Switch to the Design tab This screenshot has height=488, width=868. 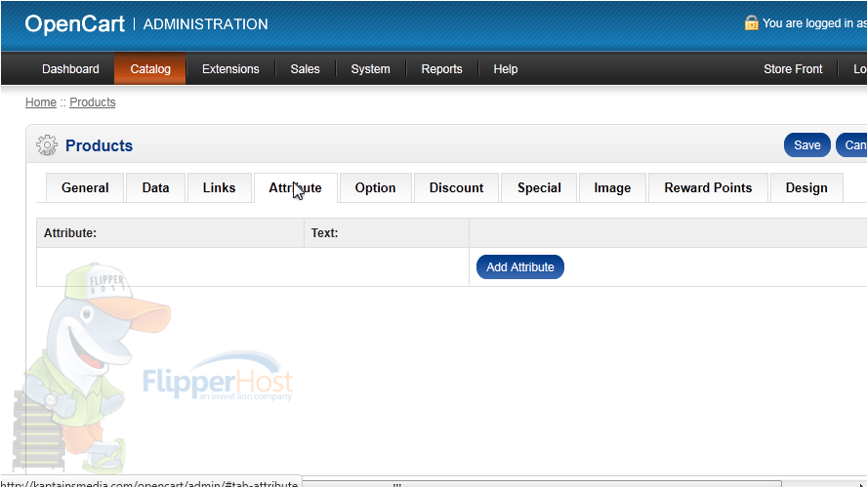pos(806,188)
